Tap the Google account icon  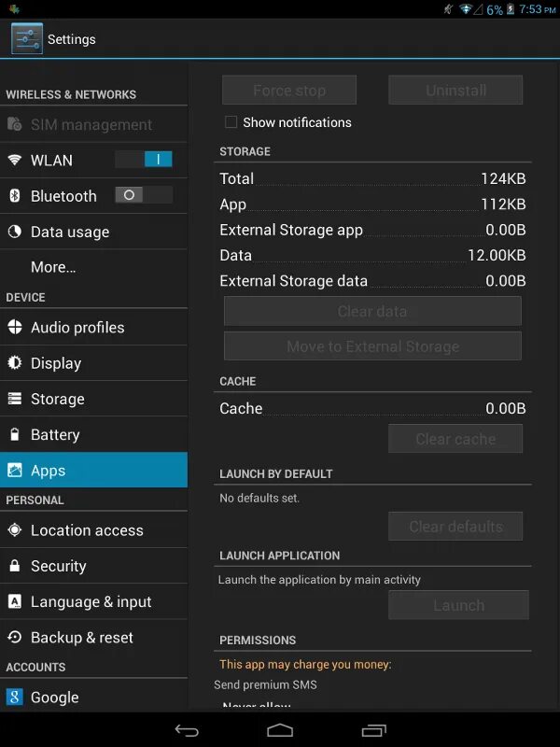(15, 698)
